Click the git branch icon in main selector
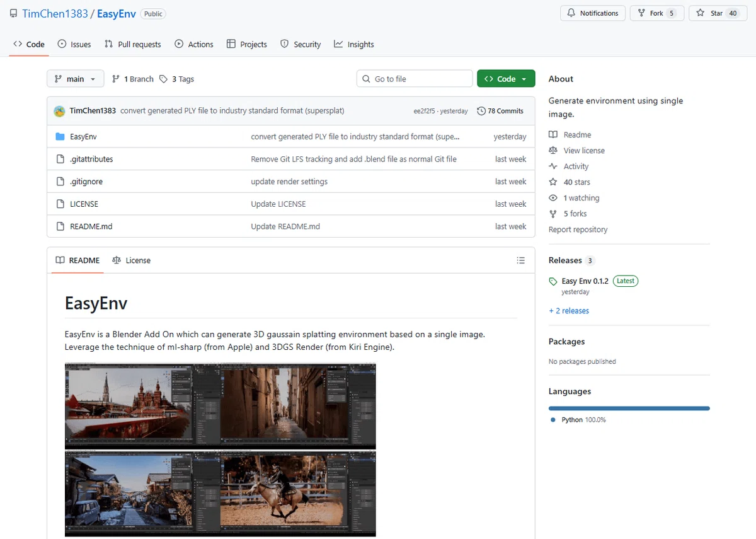The image size is (756, 539). pyautogui.click(x=59, y=79)
